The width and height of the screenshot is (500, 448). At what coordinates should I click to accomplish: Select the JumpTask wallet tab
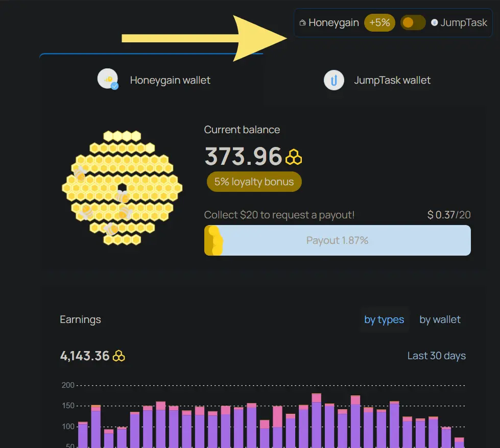click(377, 80)
